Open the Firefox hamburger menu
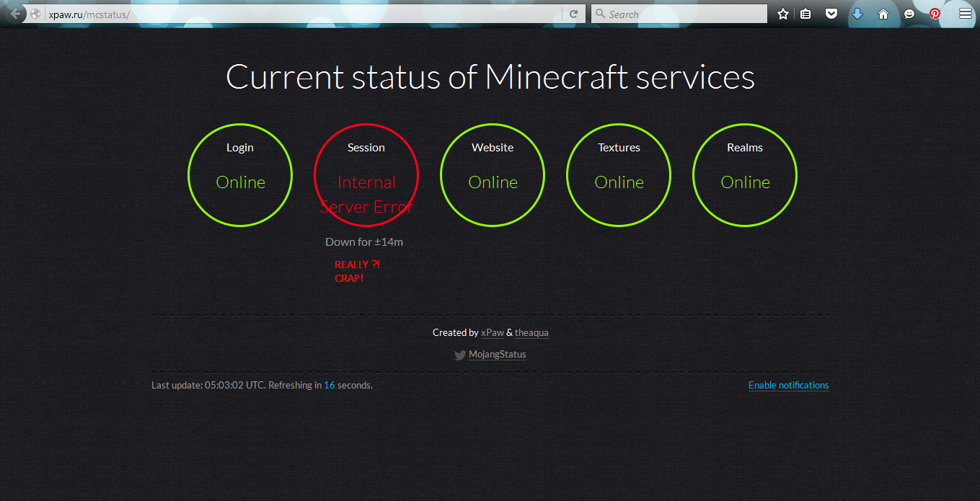 [965, 14]
